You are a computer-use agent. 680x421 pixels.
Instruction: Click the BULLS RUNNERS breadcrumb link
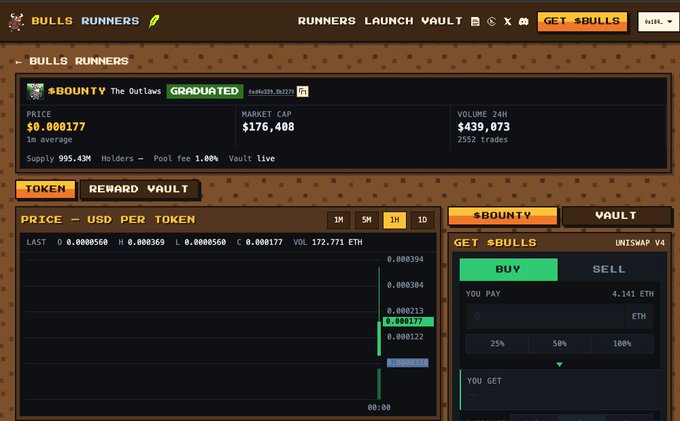point(79,61)
